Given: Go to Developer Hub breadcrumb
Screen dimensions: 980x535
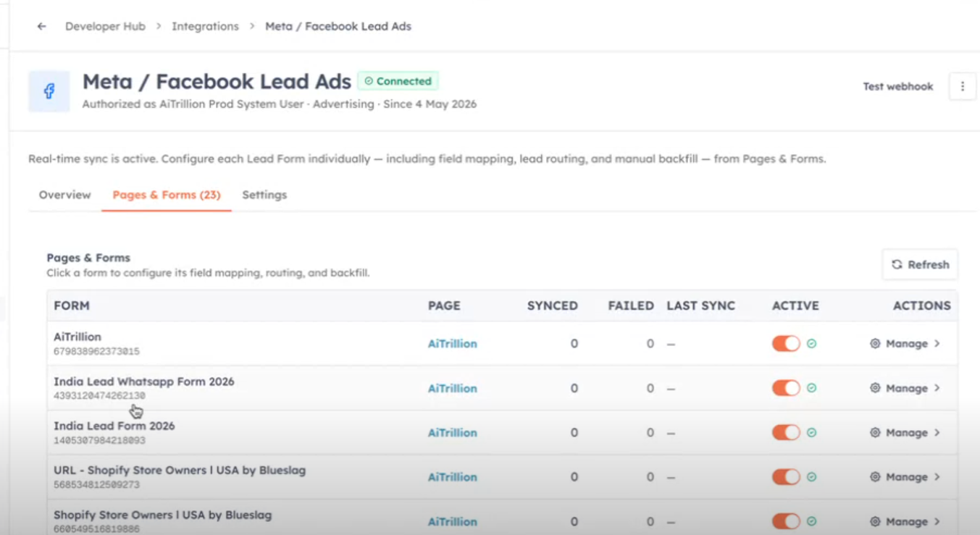Looking at the screenshot, I should click(105, 26).
